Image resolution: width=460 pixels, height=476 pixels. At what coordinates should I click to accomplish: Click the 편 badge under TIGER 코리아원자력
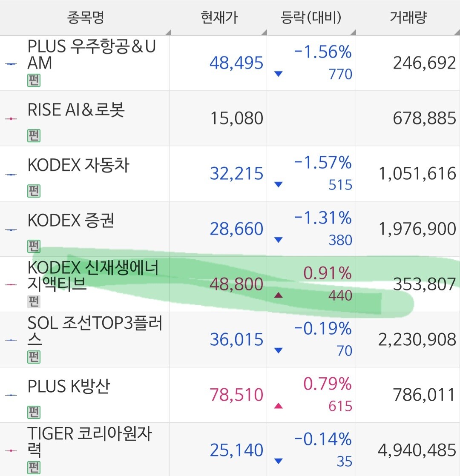click(x=34, y=467)
